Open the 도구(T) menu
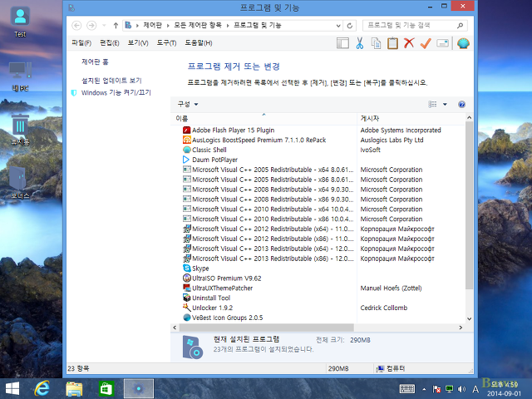This screenshot has width=532, height=399. click(166, 42)
